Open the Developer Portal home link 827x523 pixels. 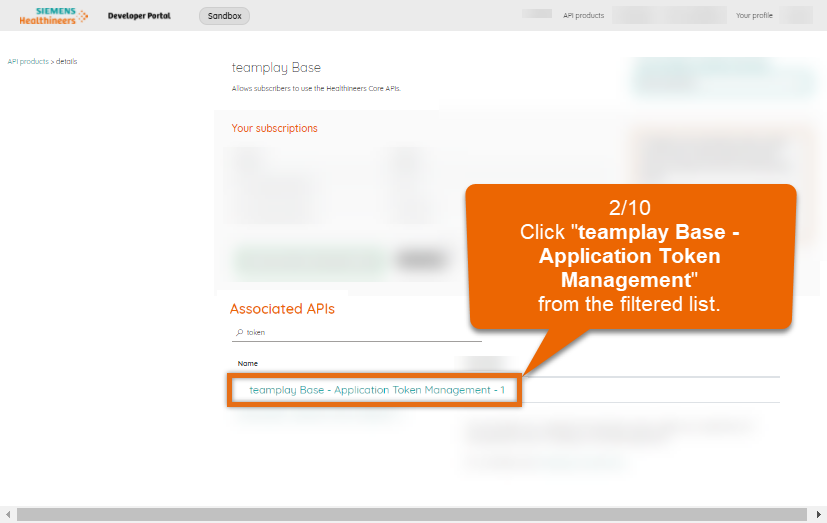click(139, 16)
